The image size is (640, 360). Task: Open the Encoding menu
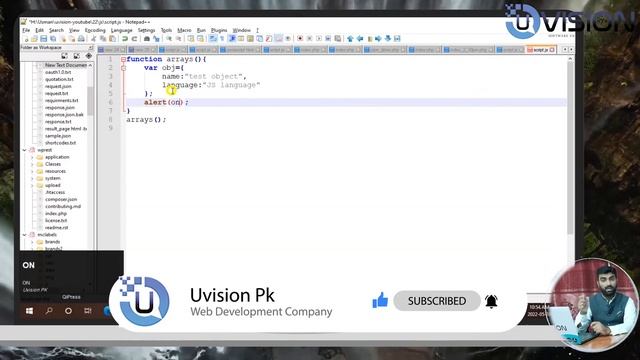coord(95,30)
